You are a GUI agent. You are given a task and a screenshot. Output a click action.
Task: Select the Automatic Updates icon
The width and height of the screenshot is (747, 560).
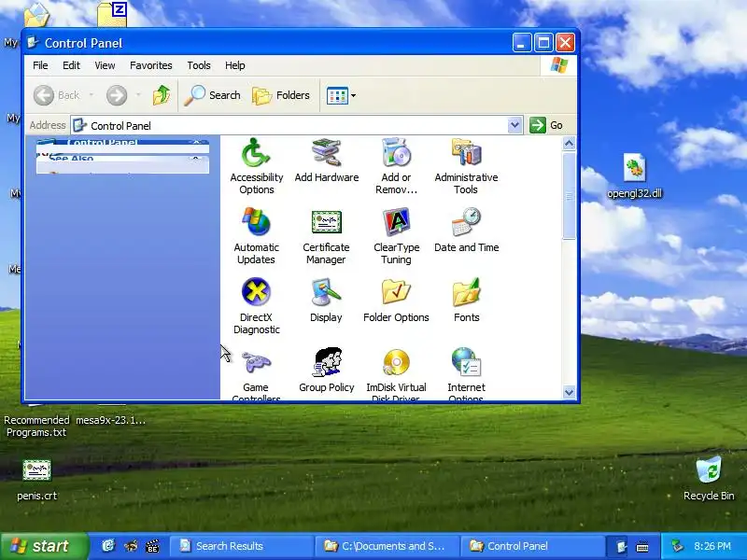(x=256, y=236)
